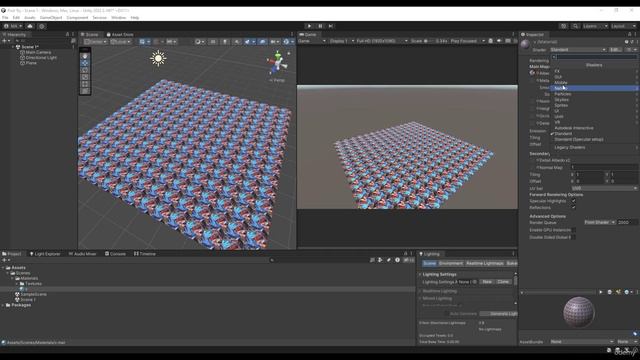Toggle Enable GPU Instancing checkbox

[573, 230]
